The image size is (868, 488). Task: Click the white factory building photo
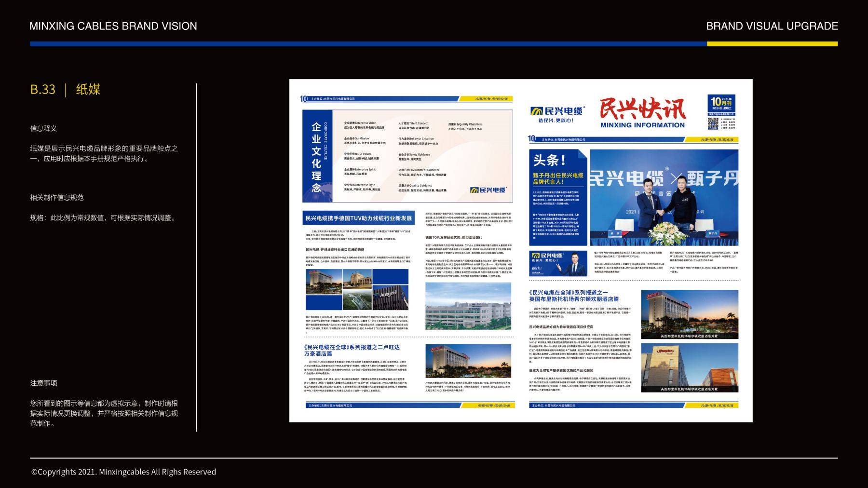(468, 306)
